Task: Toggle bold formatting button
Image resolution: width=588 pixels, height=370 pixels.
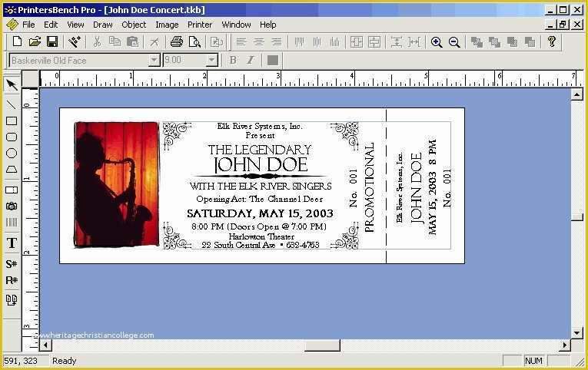Action: 233,60
